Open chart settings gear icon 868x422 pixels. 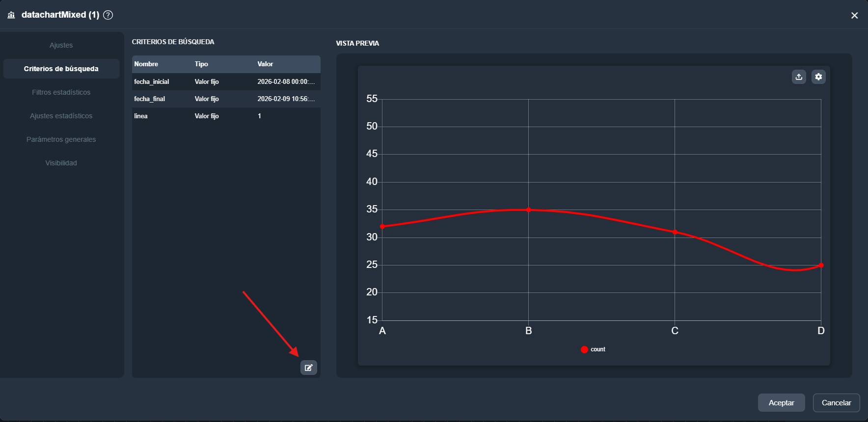point(818,77)
